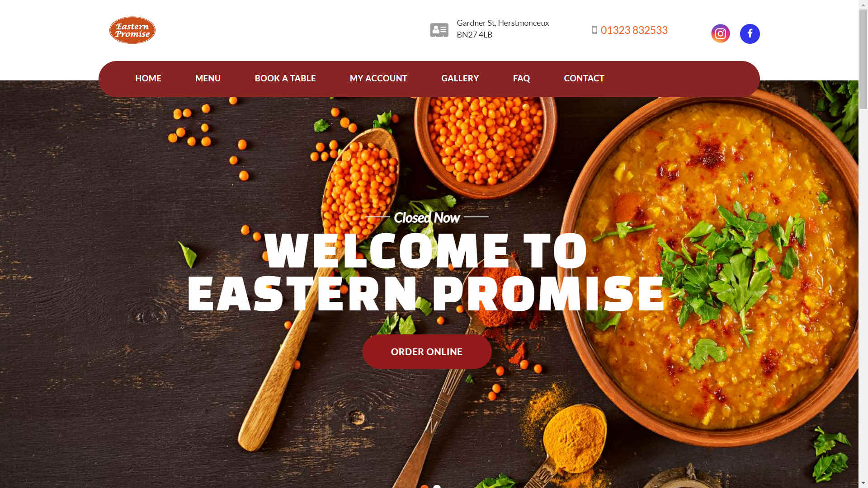The image size is (868, 488).
Task: Click the ORDER ONLINE button
Action: click(427, 352)
